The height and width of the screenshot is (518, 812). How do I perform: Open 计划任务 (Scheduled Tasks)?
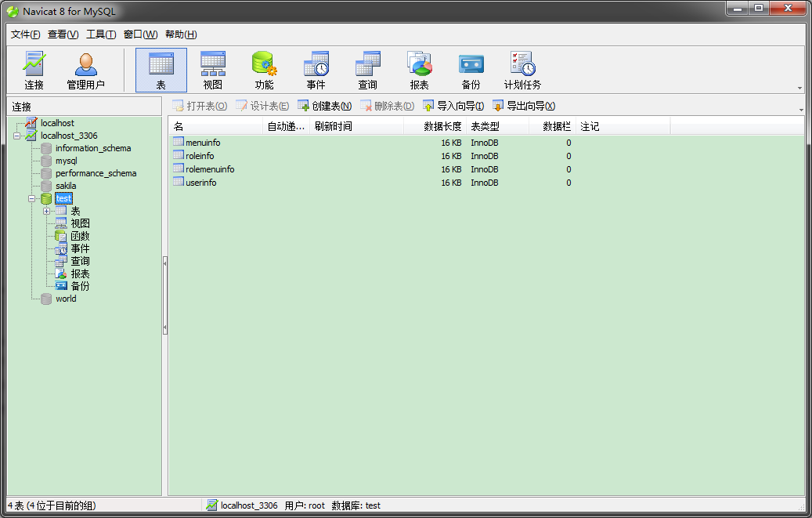pyautogui.click(x=522, y=71)
